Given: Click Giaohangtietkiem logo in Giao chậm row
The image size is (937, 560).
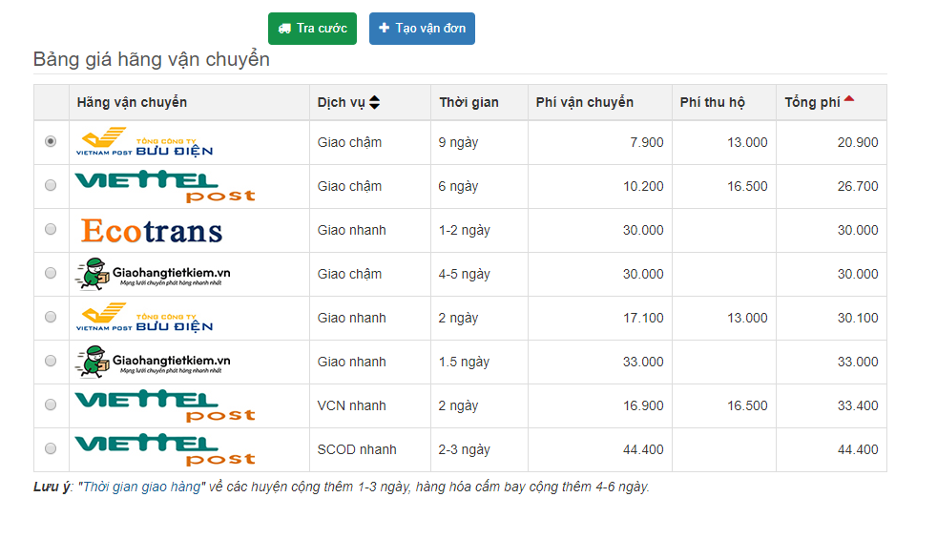Looking at the screenshot, I should [153, 275].
